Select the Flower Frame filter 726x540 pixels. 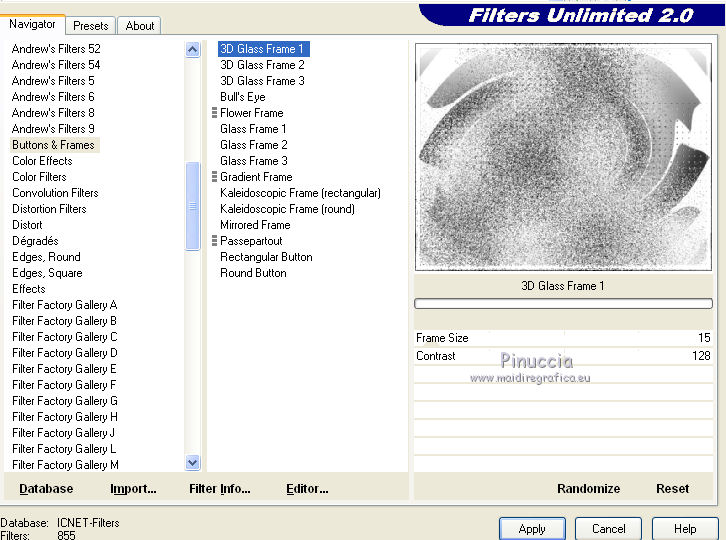pos(251,113)
